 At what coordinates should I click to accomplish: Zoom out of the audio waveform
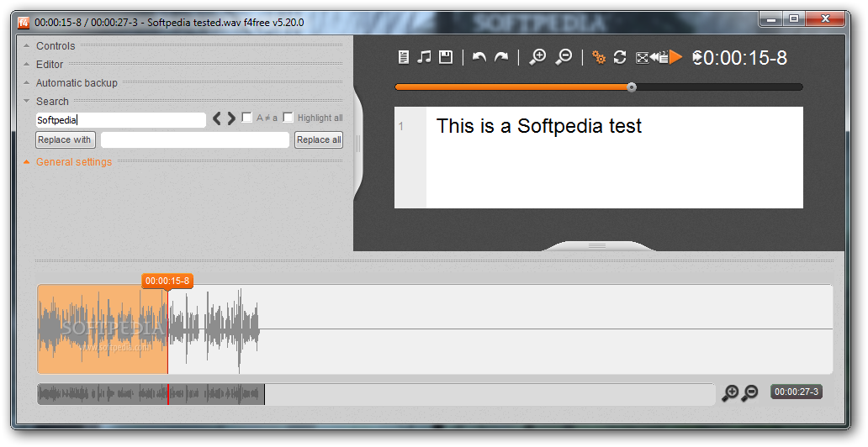pyautogui.click(x=749, y=392)
